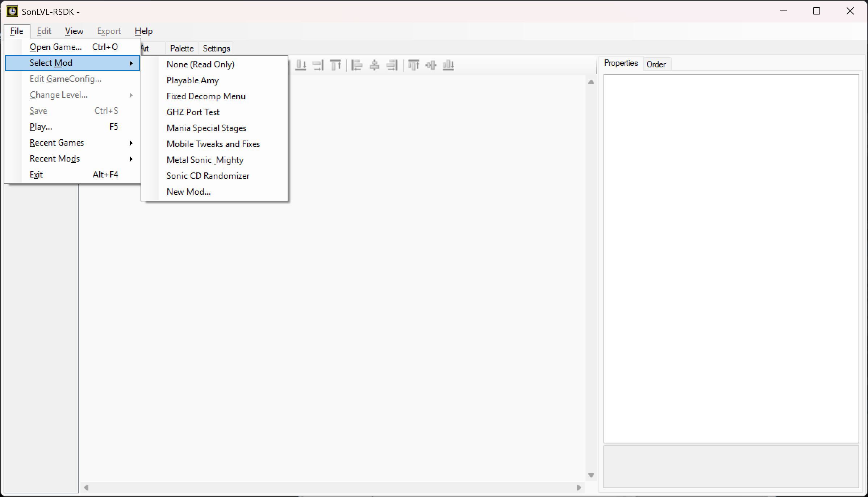Create a New Mod entry
Image resolution: width=868 pixels, height=497 pixels.
[188, 192]
